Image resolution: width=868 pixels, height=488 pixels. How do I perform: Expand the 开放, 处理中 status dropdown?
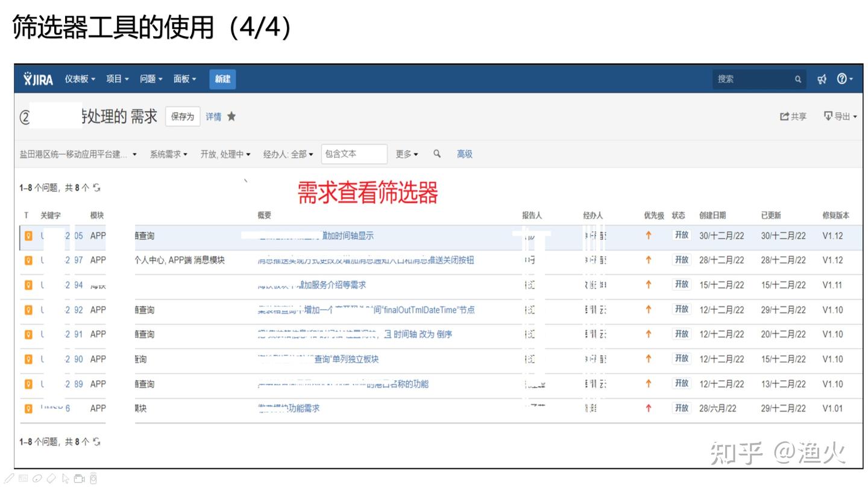point(225,154)
